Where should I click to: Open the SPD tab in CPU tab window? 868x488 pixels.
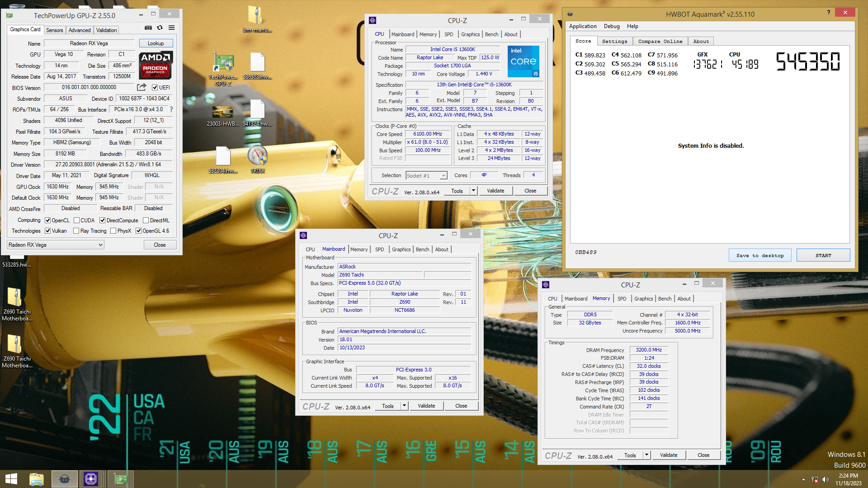(448, 34)
